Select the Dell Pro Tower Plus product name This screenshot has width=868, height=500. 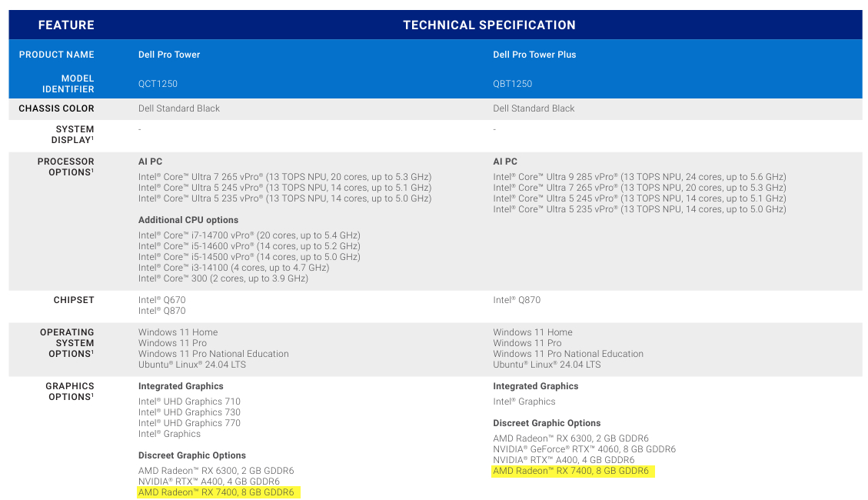point(534,55)
